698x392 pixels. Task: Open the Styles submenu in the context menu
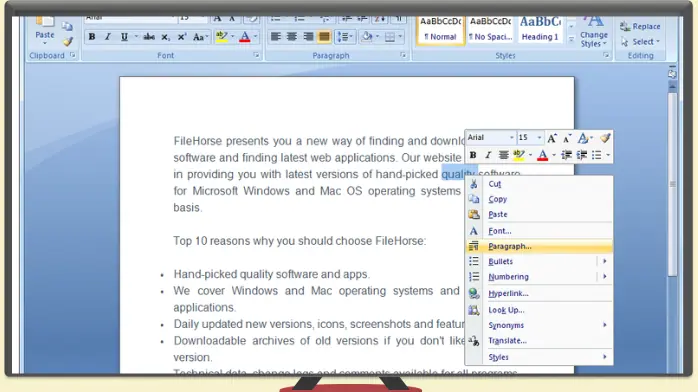coord(539,357)
